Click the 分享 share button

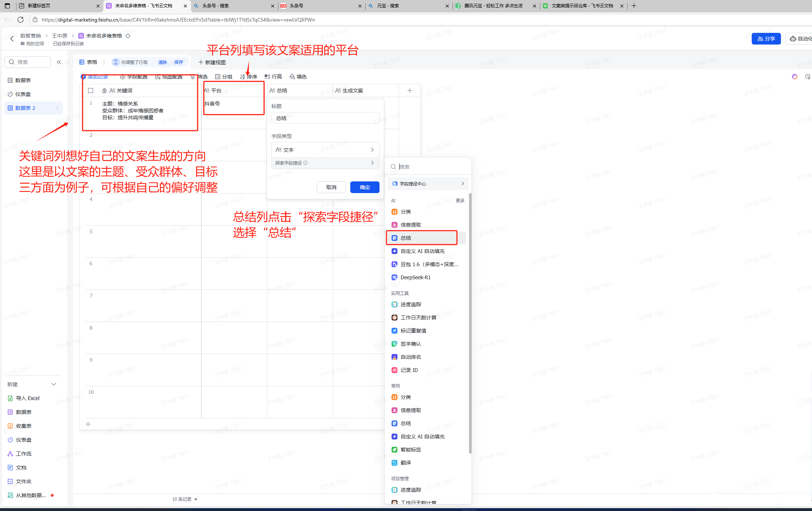pos(766,38)
